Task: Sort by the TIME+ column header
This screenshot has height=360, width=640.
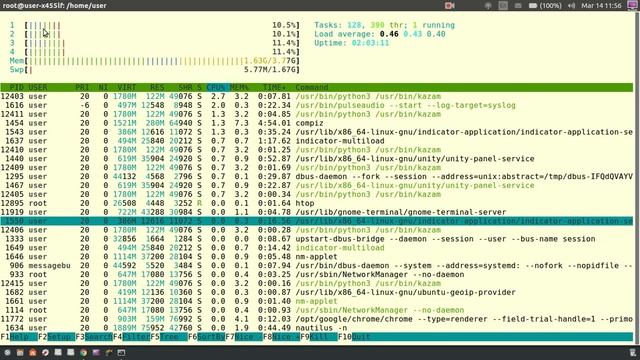Action: pos(274,87)
